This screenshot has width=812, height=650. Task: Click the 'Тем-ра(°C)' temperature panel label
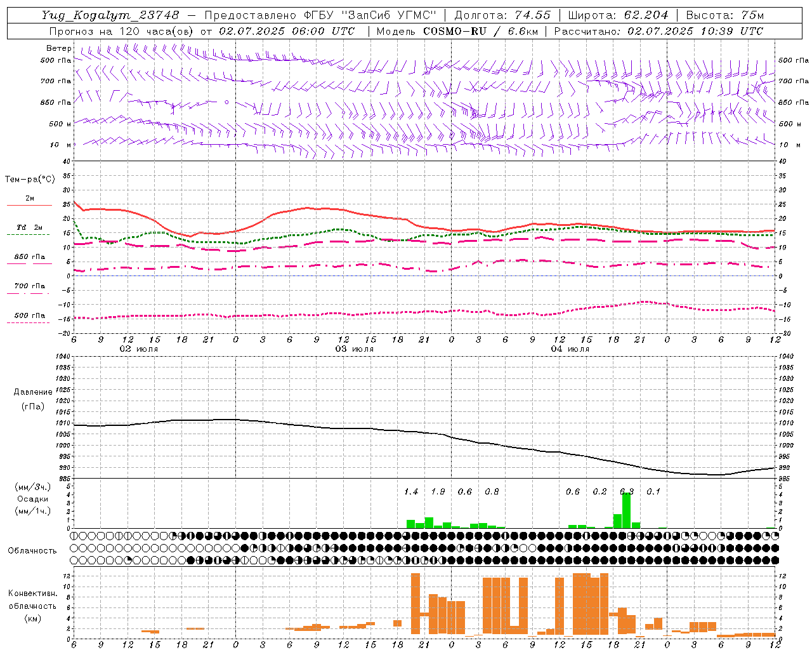30,180
